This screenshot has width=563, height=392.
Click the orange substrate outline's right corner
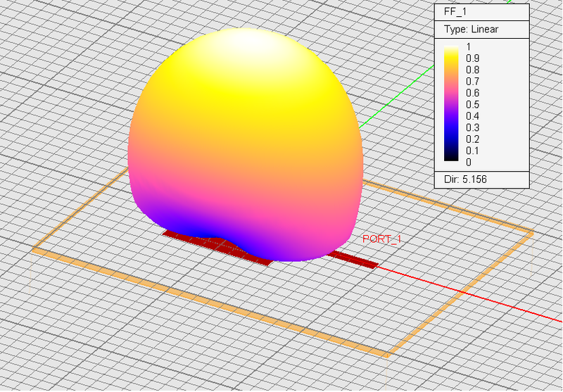click(x=531, y=232)
